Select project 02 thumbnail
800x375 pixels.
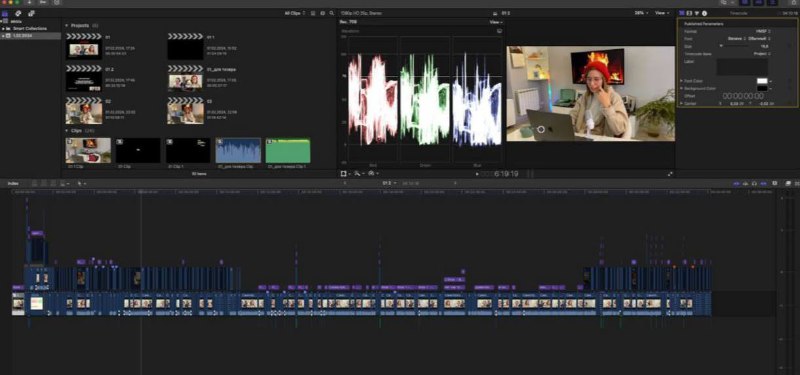pos(84,111)
